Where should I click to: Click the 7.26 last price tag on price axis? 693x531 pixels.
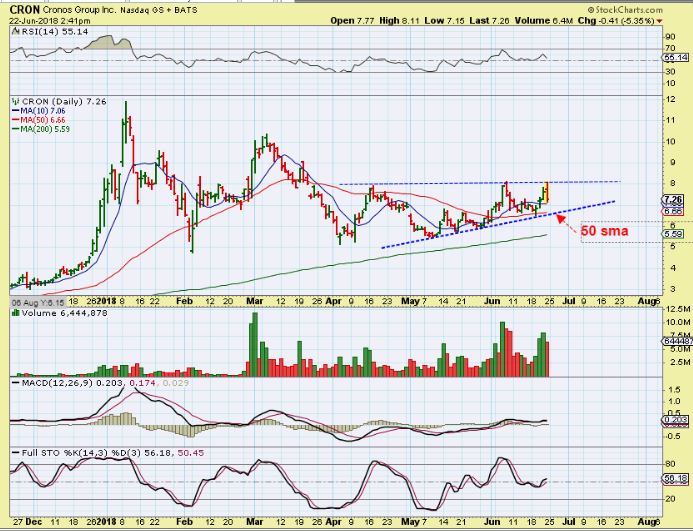[673, 200]
